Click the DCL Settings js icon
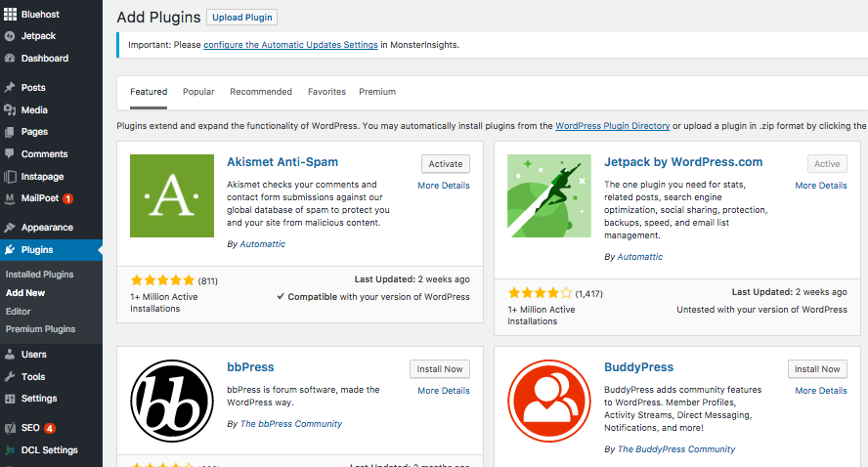Viewport: 868px width, 467px height. (x=10, y=449)
